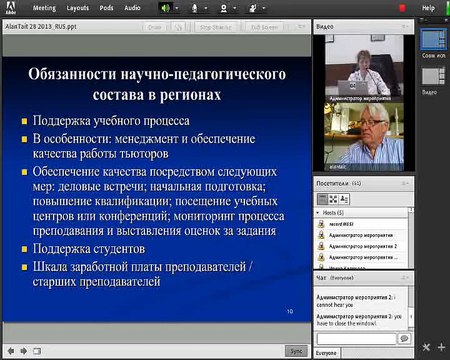Screen dimensions: 450x360
Task: Switch to attendee list view icon
Action: pos(322,199)
